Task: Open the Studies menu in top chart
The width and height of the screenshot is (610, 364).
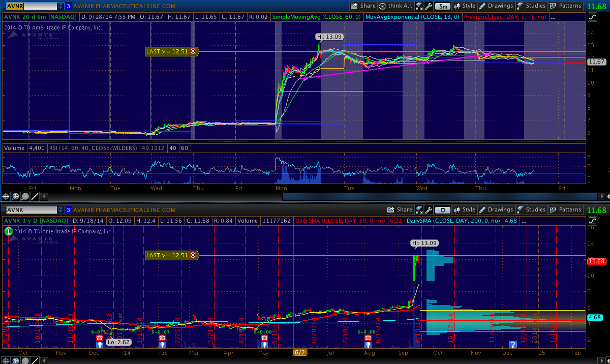Action: [531, 6]
